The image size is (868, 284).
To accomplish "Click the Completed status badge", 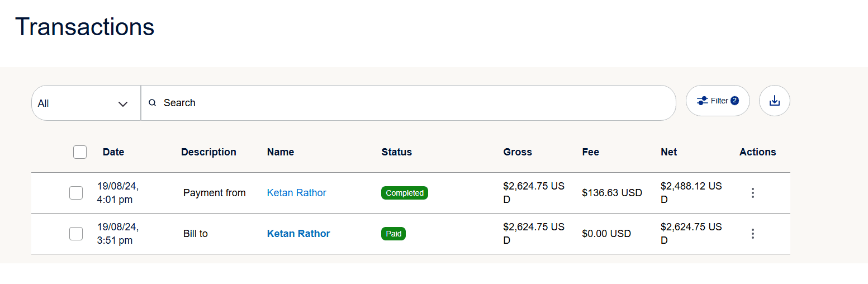I will tap(404, 193).
